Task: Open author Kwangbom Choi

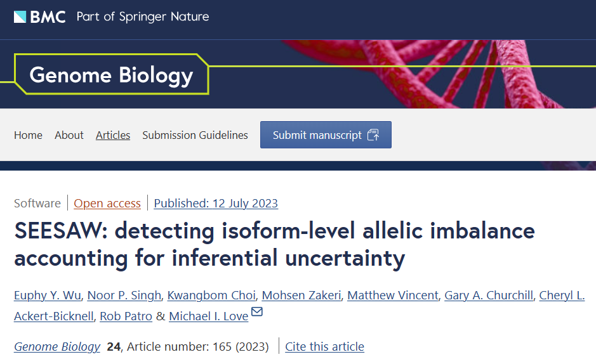Action: point(211,296)
